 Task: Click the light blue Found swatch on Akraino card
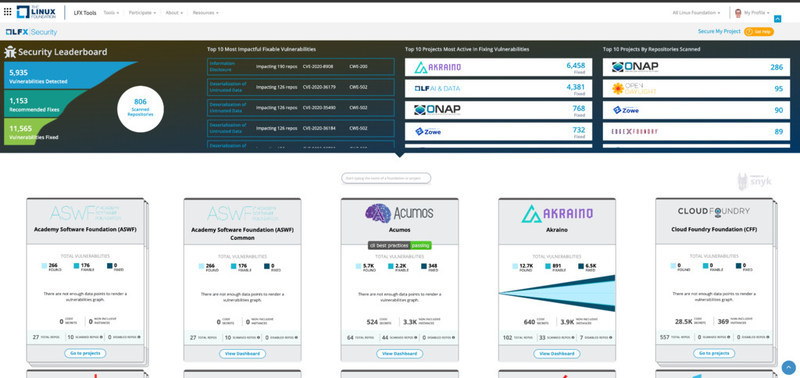click(x=516, y=266)
